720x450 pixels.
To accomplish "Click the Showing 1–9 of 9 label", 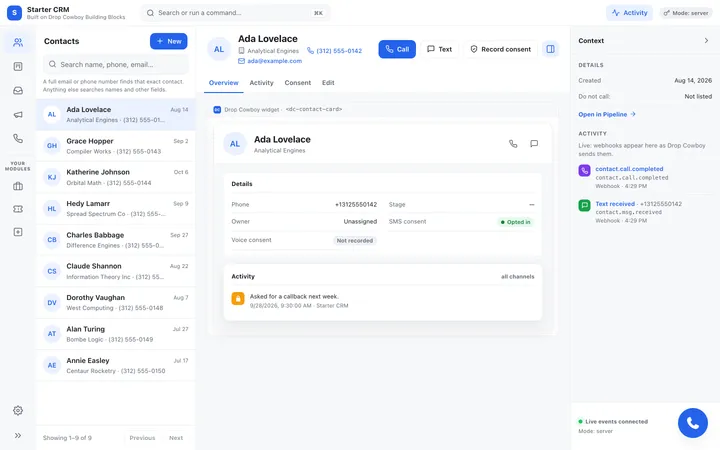I will [67, 438].
